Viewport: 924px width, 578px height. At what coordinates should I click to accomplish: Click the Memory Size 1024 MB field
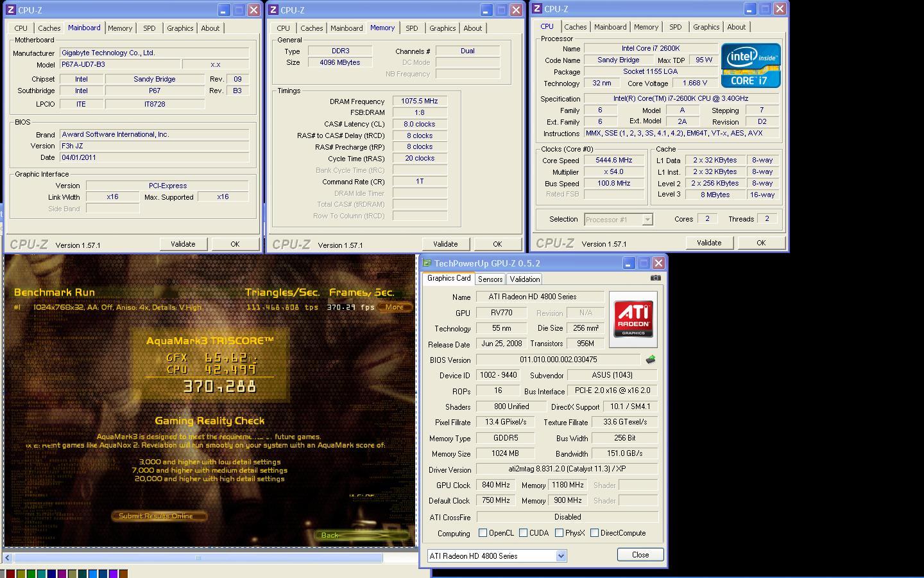click(x=506, y=453)
